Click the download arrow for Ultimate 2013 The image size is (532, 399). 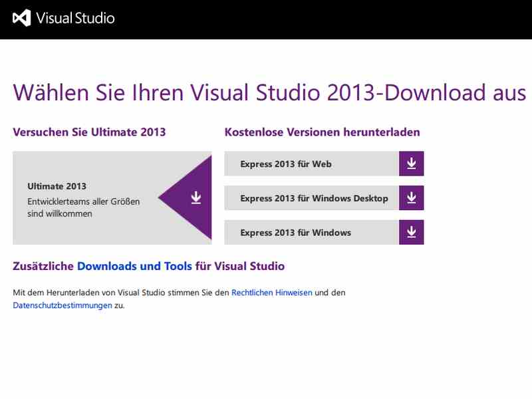[x=196, y=198]
